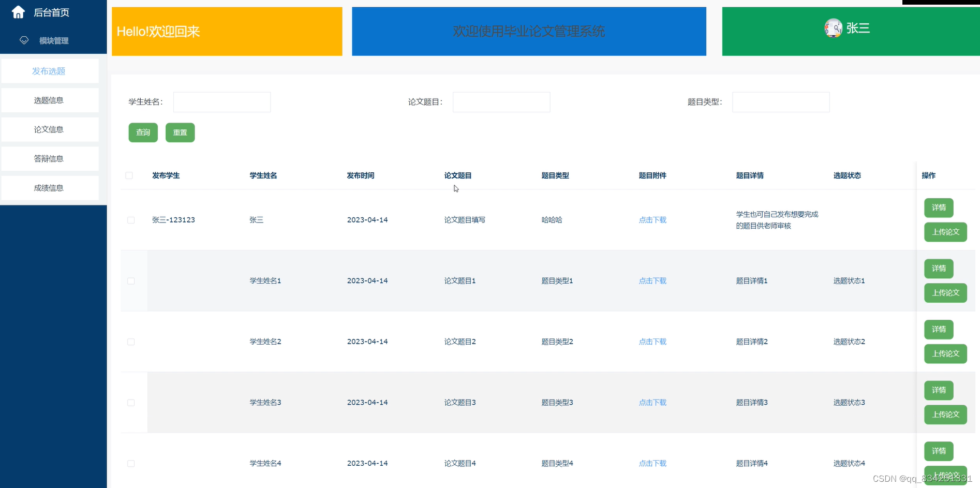
Task: Select the checkbox for 学生姓名2 row
Action: 131,342
